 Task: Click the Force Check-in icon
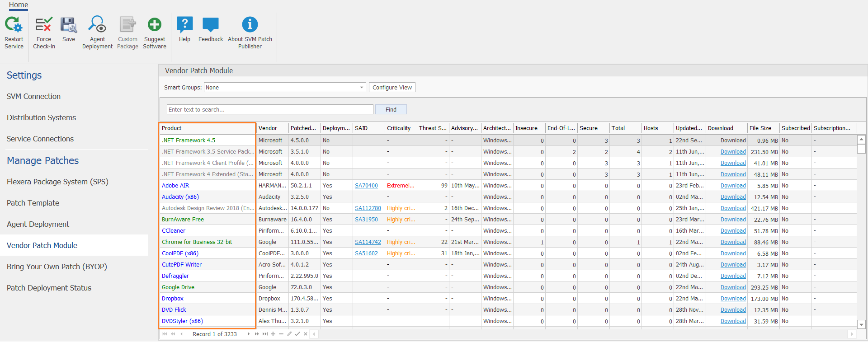(44, 24)
